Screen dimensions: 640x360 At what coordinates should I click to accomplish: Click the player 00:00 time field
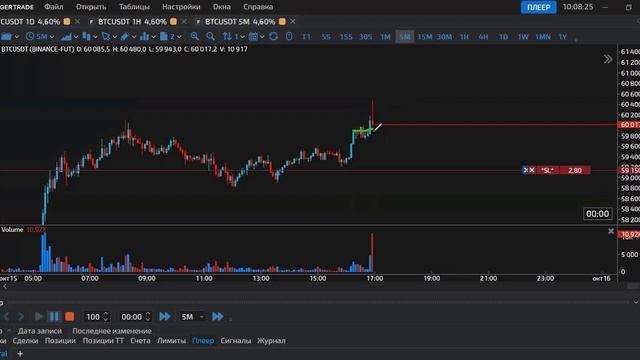coord(136,317)
